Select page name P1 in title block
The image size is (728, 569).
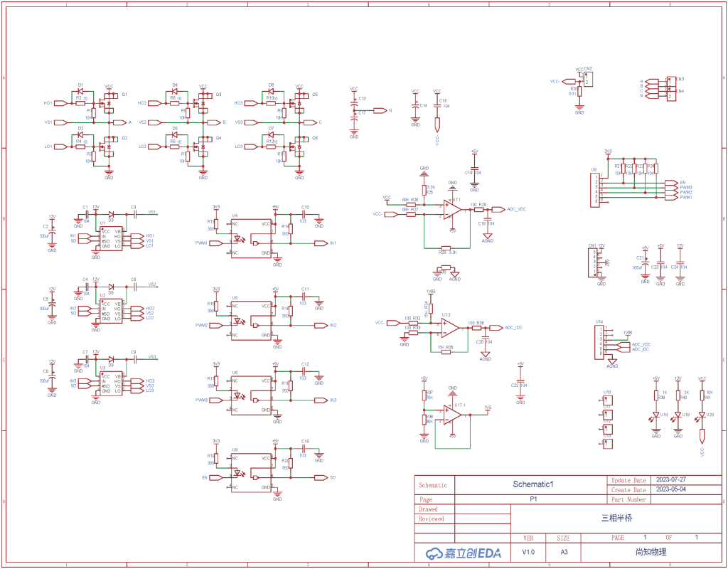[x=533, y=499]
